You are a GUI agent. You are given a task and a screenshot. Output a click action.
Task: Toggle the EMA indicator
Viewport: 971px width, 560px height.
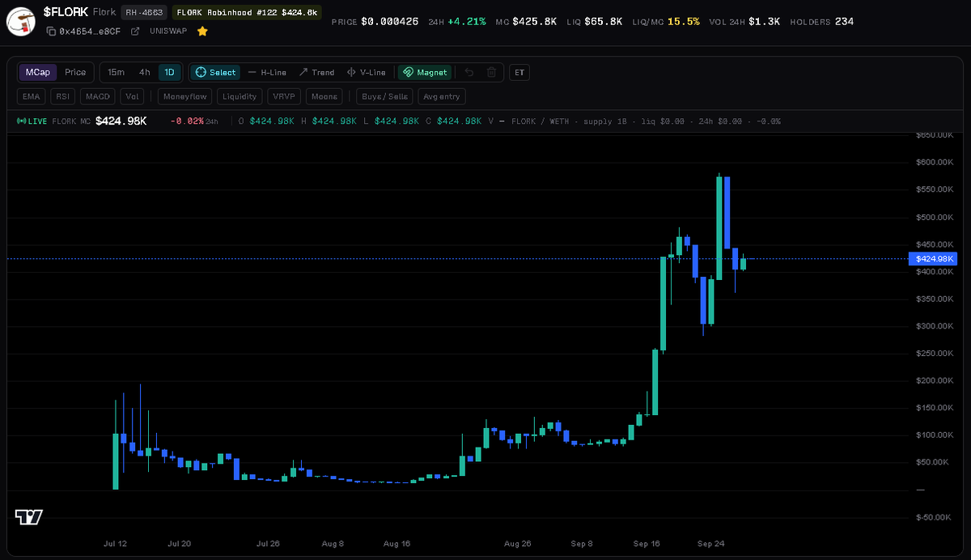coord(31,96)
